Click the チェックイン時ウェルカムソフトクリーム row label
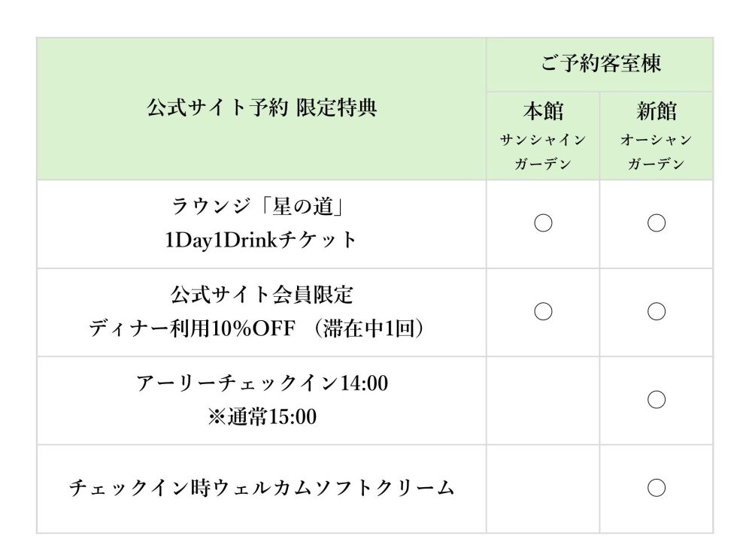This screenshot has width=752, height=560. (262, 488)
